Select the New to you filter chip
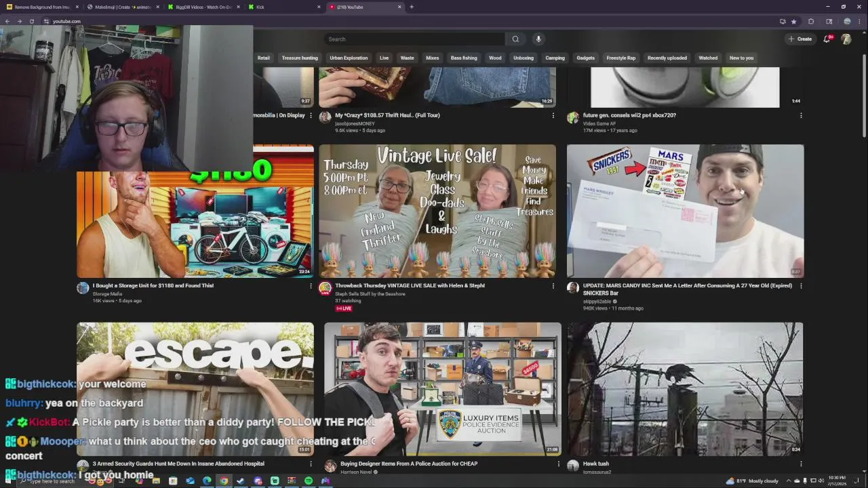868x488 pixels. coord(741,58)
